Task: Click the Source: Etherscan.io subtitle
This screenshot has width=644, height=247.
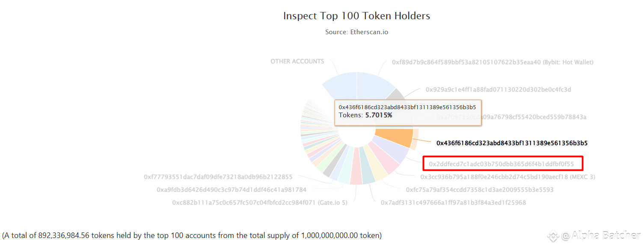Action: coord(356,32)
